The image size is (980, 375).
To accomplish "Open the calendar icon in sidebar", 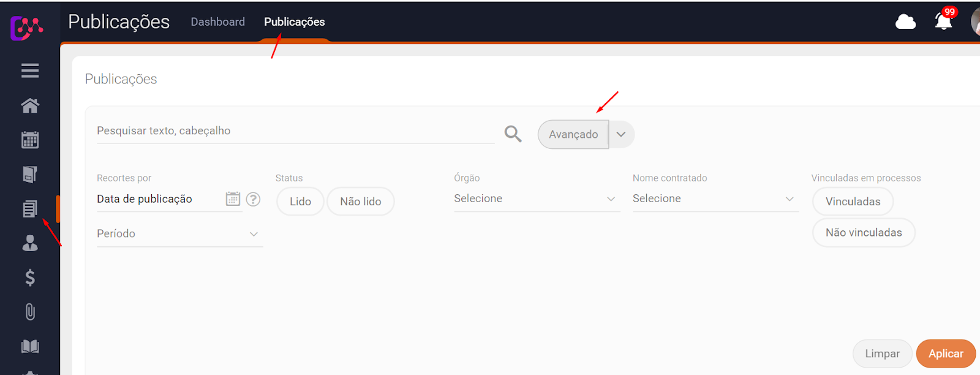I will pyautogui.click(x=30, y=140).
